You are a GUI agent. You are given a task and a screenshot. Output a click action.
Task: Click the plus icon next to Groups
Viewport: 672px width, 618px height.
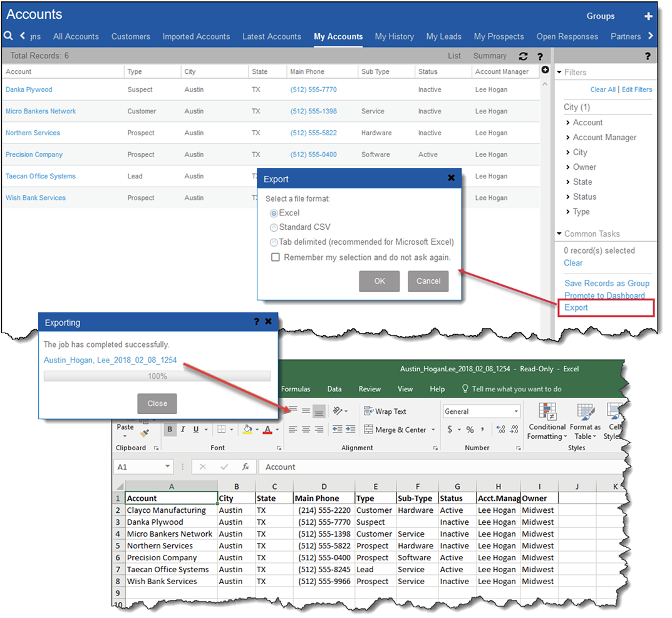(648, 16)
